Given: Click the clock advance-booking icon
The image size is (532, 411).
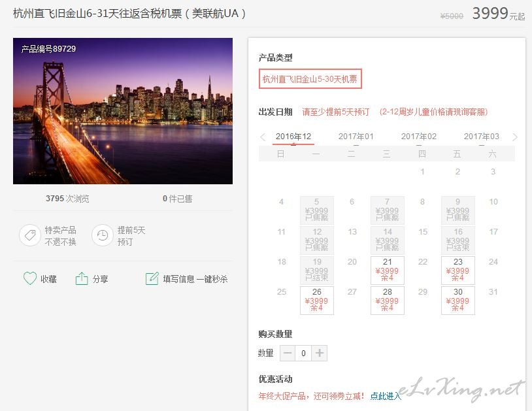Looking at the screenshot, I should pyautogui.click(x=103, y=235).
